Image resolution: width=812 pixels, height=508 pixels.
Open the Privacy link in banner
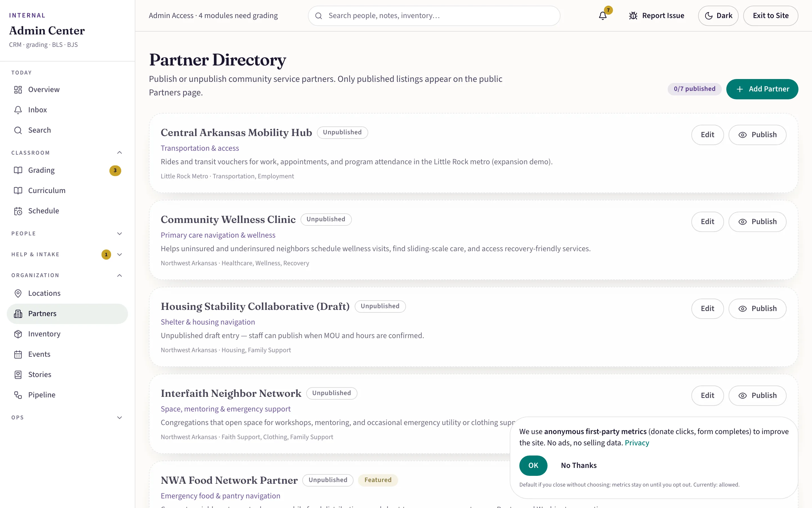[637, 443]
